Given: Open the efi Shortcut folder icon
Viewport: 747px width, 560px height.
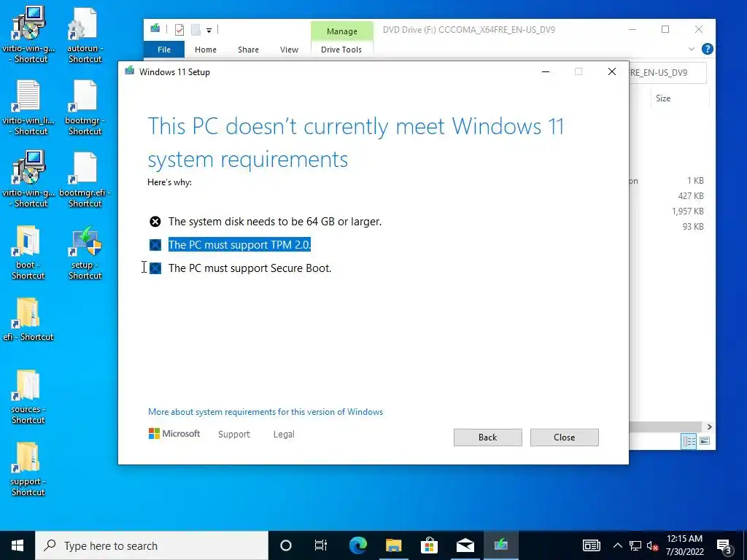Looking at the screenshot, I should (28, 319).
